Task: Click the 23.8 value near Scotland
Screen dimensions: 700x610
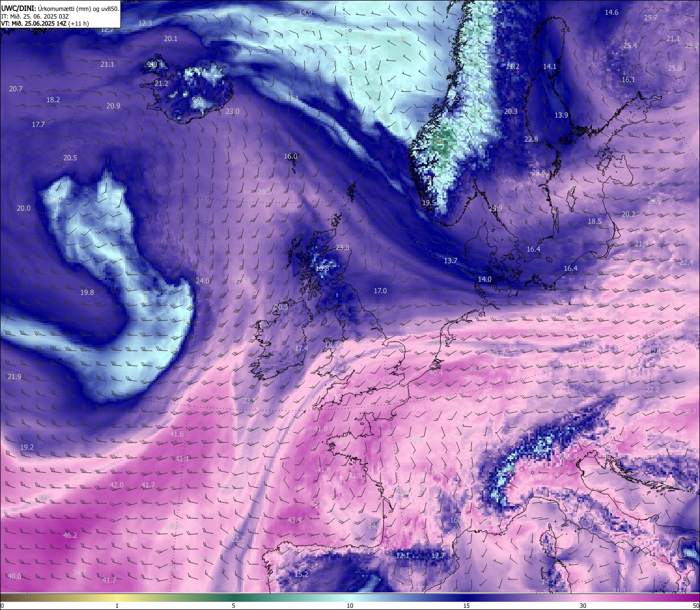Action: (x=342, y=247)
